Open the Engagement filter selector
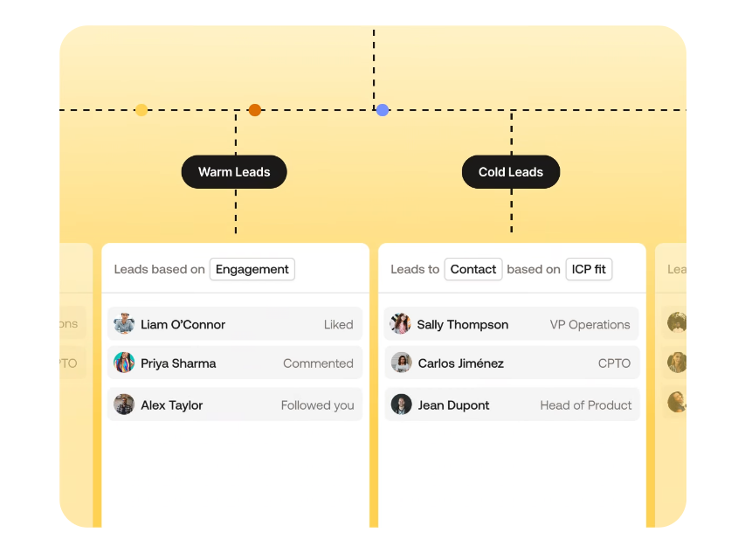Image resolution: width=738 pixels, height=560 pixels. point(252,269)
